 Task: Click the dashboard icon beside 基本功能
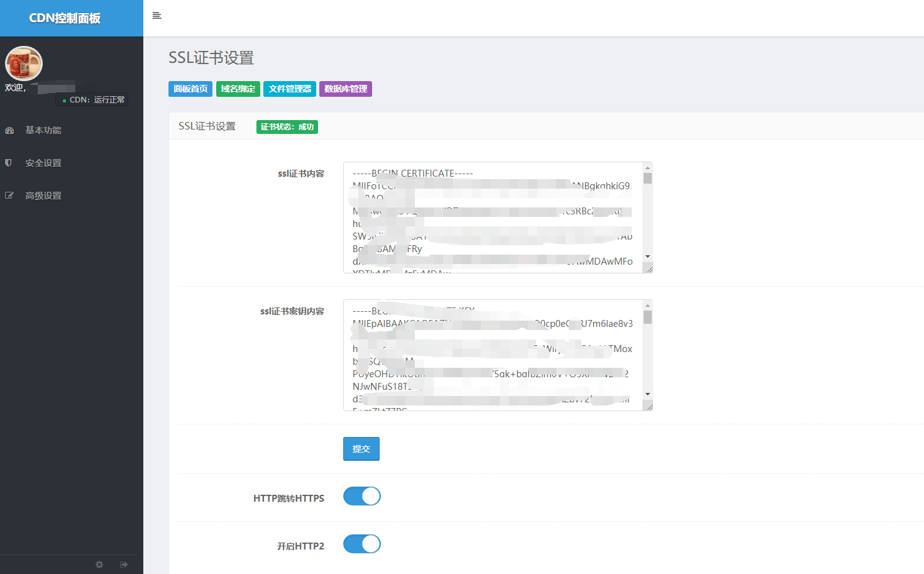coord(9,130)
